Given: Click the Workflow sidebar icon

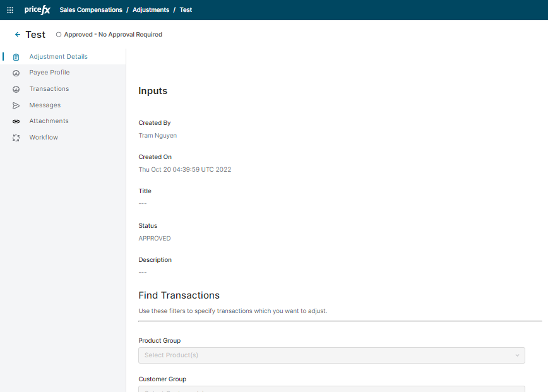Looking at the screenshot, I should tap(16, 138).
